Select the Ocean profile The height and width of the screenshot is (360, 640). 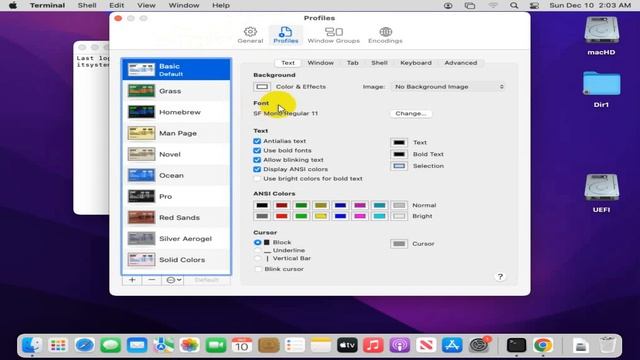pyautogui.click(x=176, y=176)
